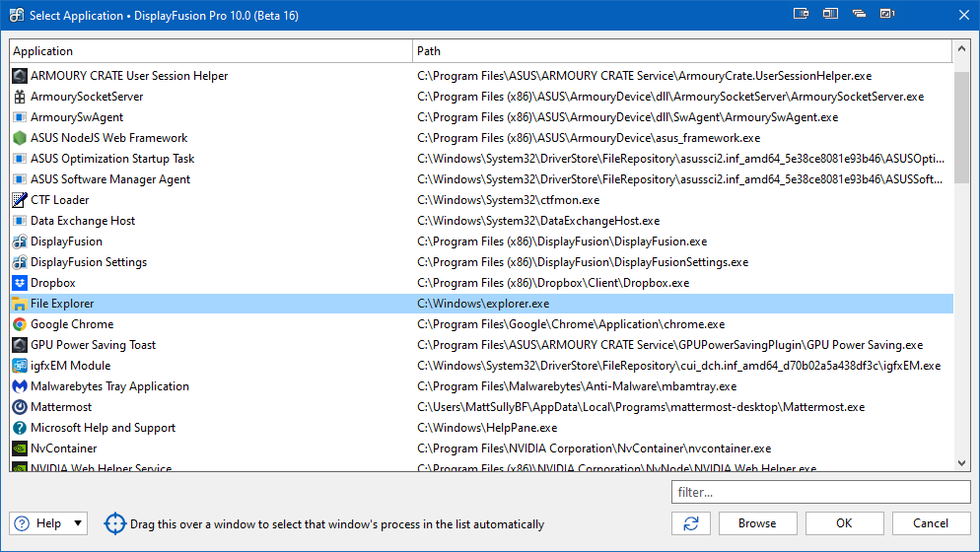Click the chrome.exe path cell
This screenshot has width=980, height=552.
(x=571, y=324)
